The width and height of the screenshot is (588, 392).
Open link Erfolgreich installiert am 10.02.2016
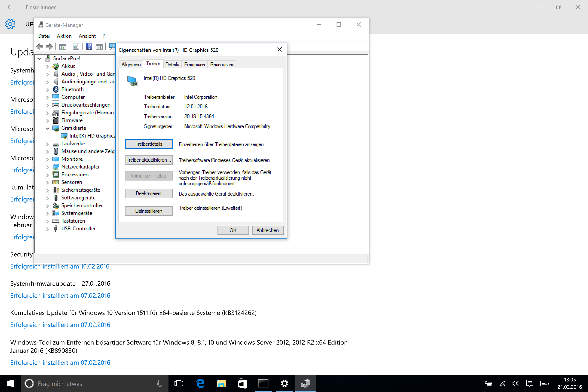pyautogui.click(x=60, y=266)
